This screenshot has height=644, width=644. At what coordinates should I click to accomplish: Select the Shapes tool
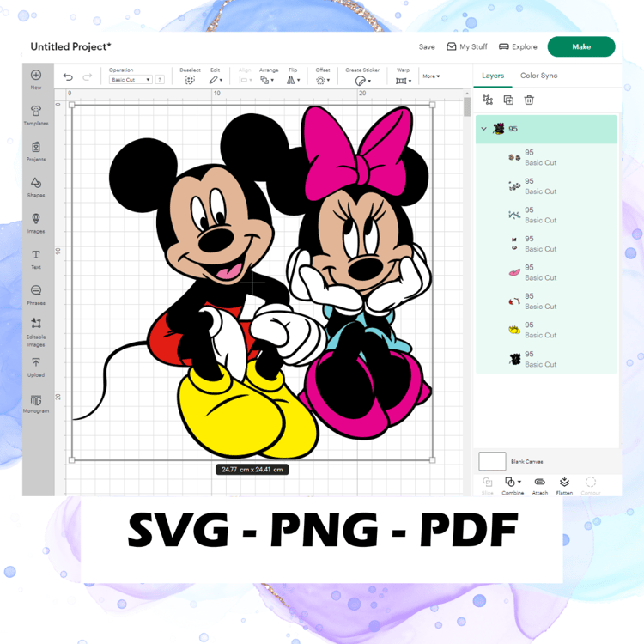coord(36,187)
